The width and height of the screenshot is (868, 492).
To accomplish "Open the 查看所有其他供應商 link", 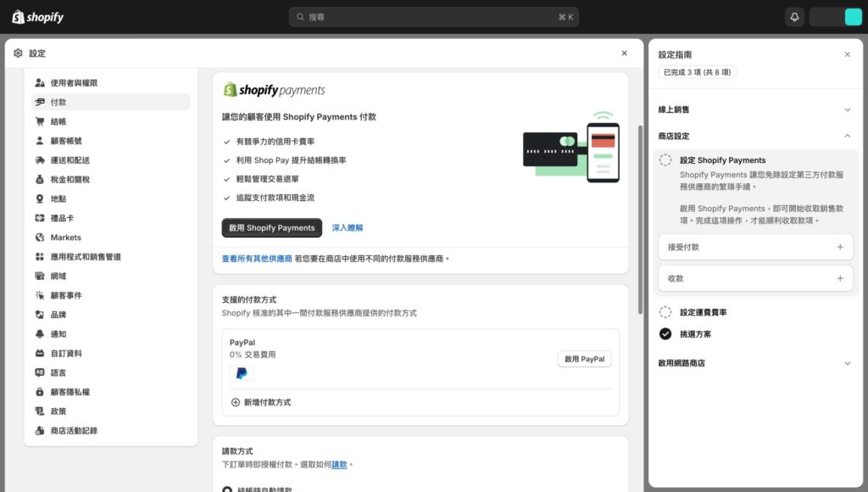I will pyautogui.click(x=257, y=259).
